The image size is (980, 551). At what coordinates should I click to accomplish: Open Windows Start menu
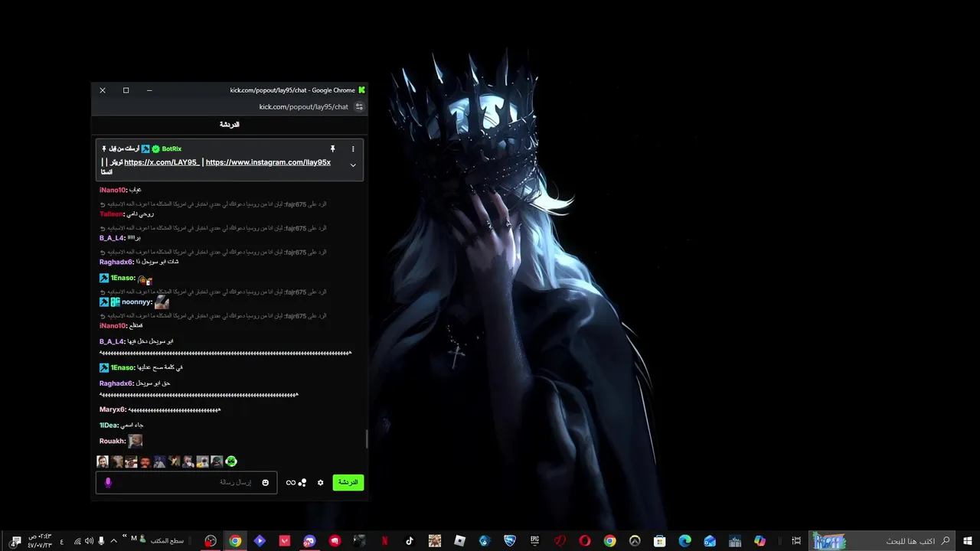coord(967,541)
